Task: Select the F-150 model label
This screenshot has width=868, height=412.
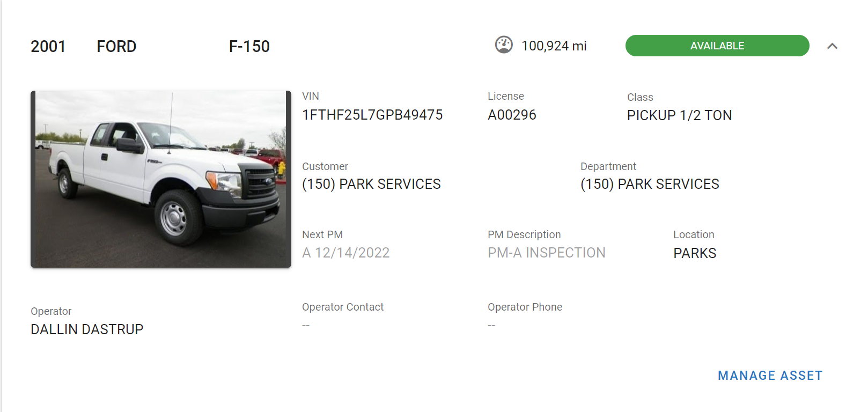Action: coord(249,46)
